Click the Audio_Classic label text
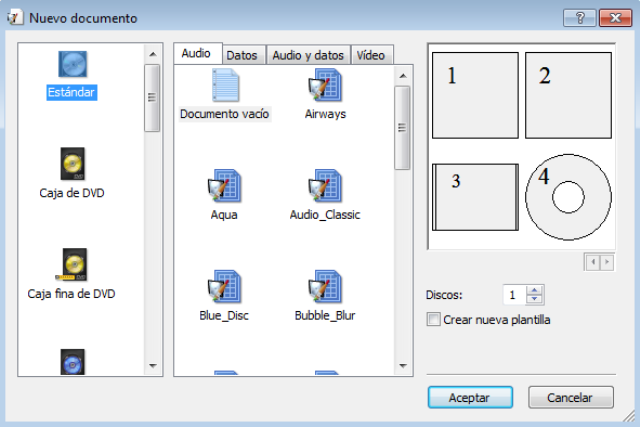The width and height of the screenshot is (640, 427). 325,214
